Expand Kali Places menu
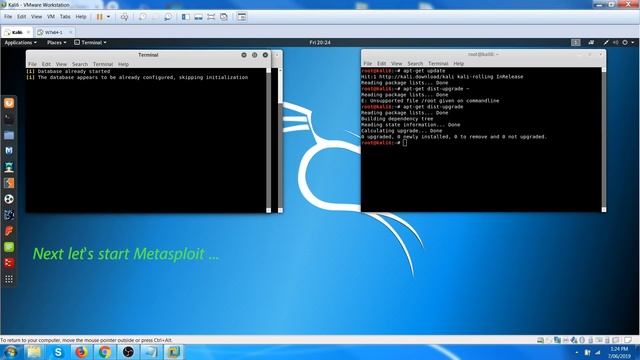640x360 pixels. [x=56, y=42]
